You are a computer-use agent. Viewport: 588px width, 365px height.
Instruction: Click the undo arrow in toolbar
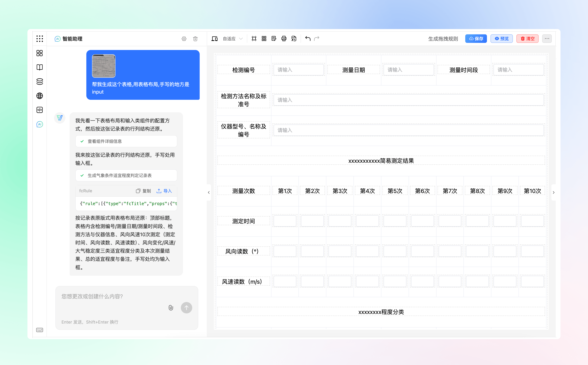click(308, 39)
